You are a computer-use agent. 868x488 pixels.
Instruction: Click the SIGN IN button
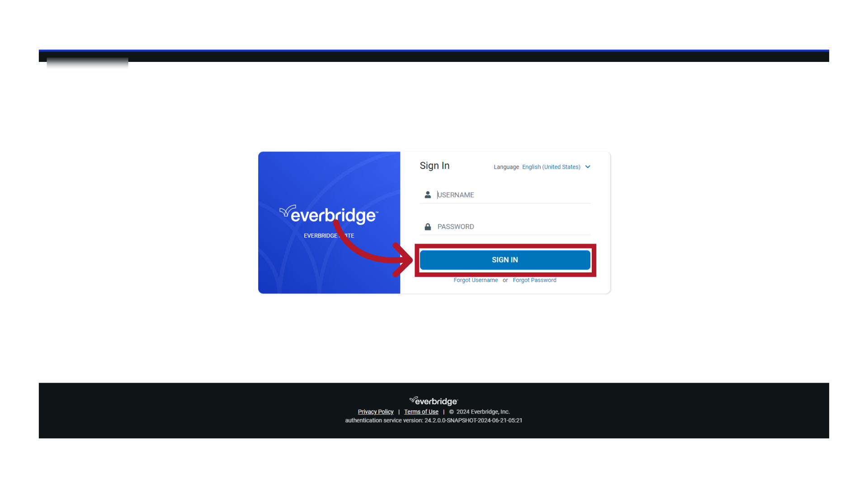click(505, 260)
